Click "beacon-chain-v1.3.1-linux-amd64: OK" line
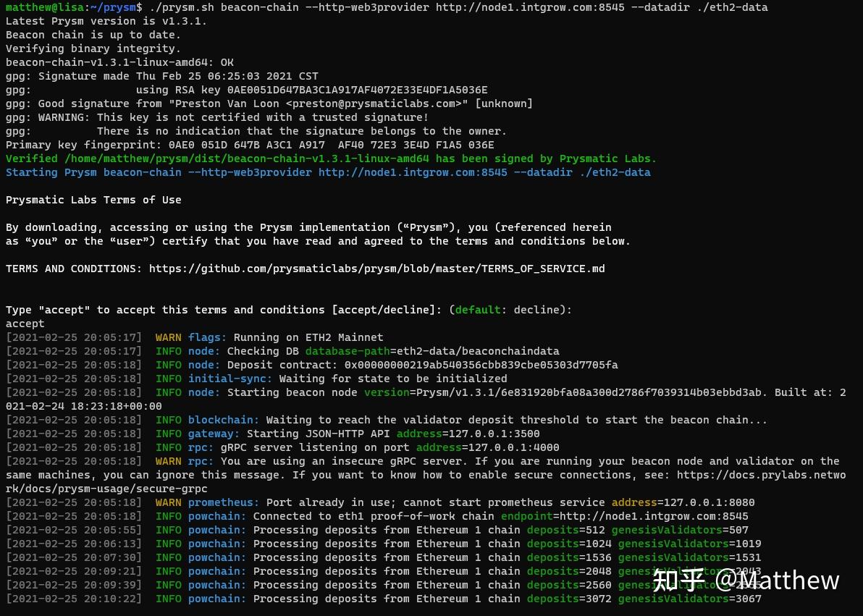 [x=119, y=62]
